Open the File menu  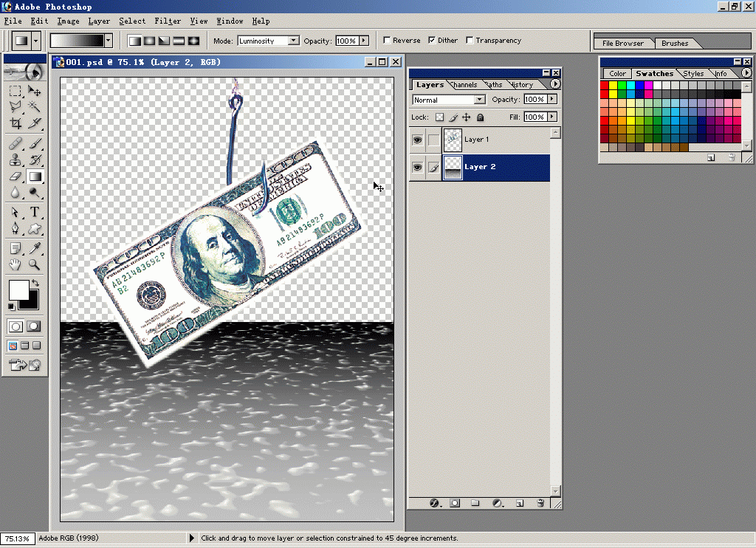tap(13, 21)
